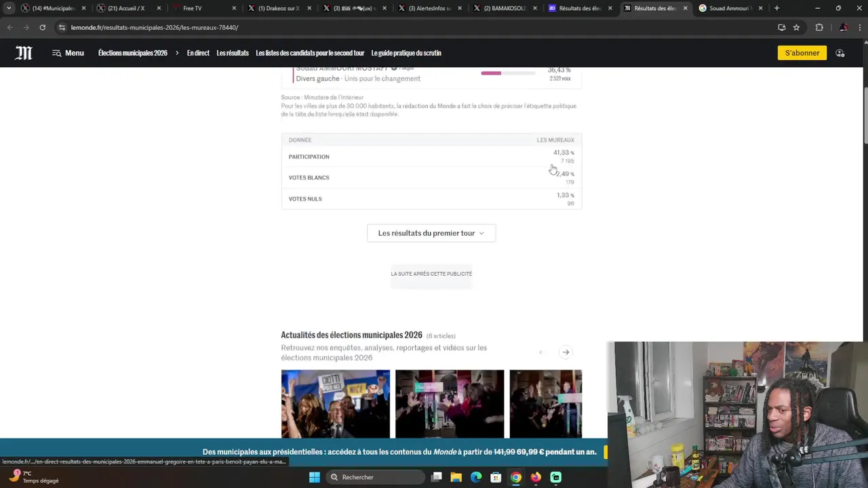The image size is (868, 488).
Task: Open the third article thumbnail in carousel
Action: 545,404
